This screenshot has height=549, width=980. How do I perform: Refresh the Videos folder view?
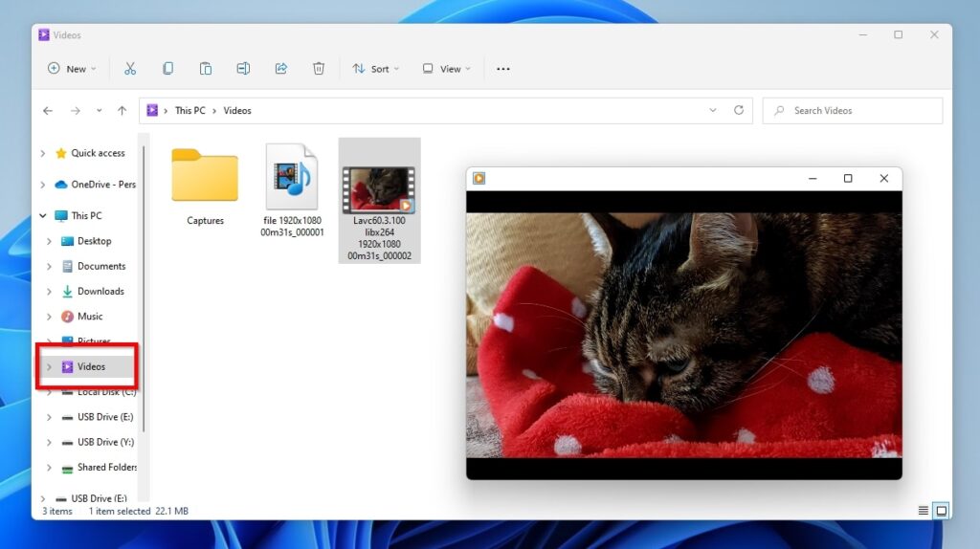pos(739,110)
